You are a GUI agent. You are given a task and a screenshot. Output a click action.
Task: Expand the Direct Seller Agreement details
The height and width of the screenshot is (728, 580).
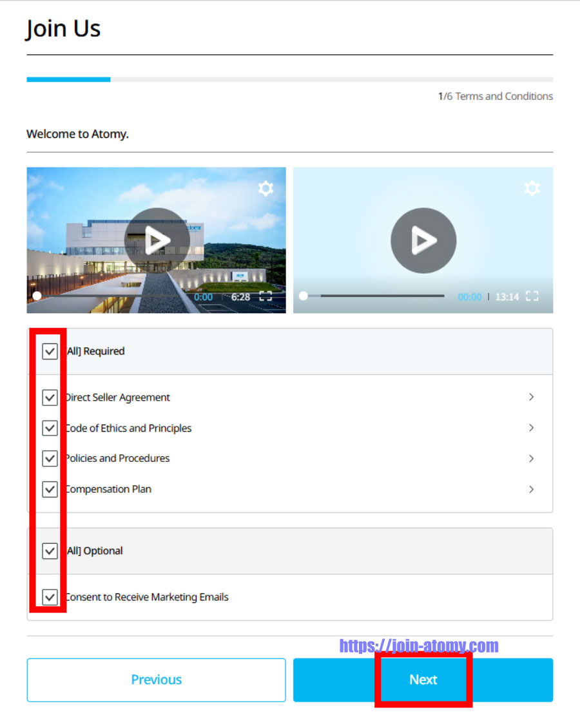click(532, 398)
